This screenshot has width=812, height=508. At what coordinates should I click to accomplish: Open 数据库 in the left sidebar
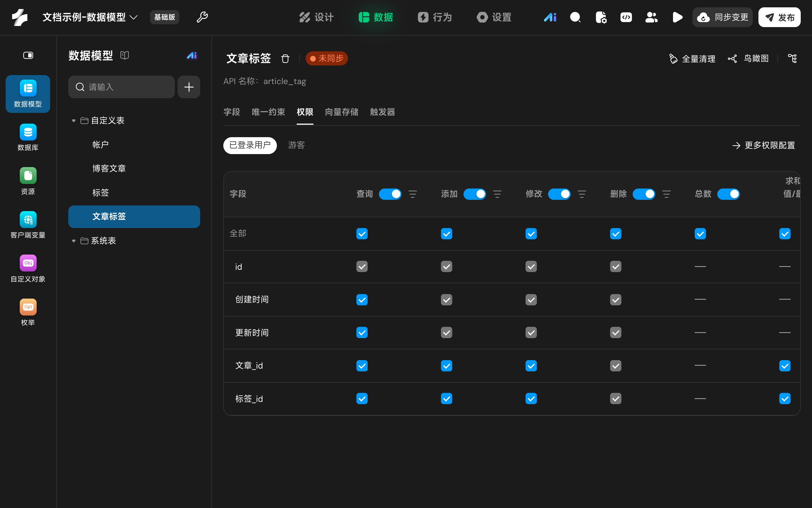click(x=28, y=137)
